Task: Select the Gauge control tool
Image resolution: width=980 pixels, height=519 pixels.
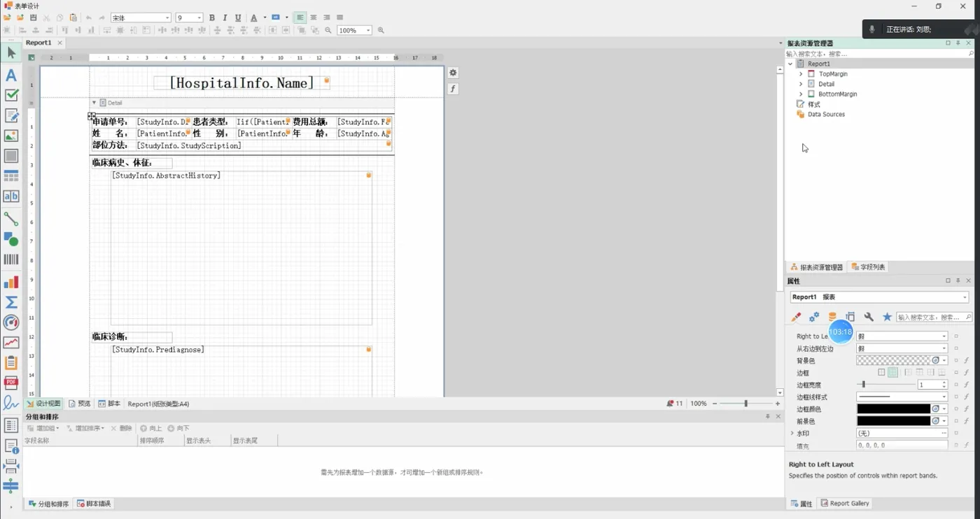Action: pyautogui.click(x=11, y=322)
